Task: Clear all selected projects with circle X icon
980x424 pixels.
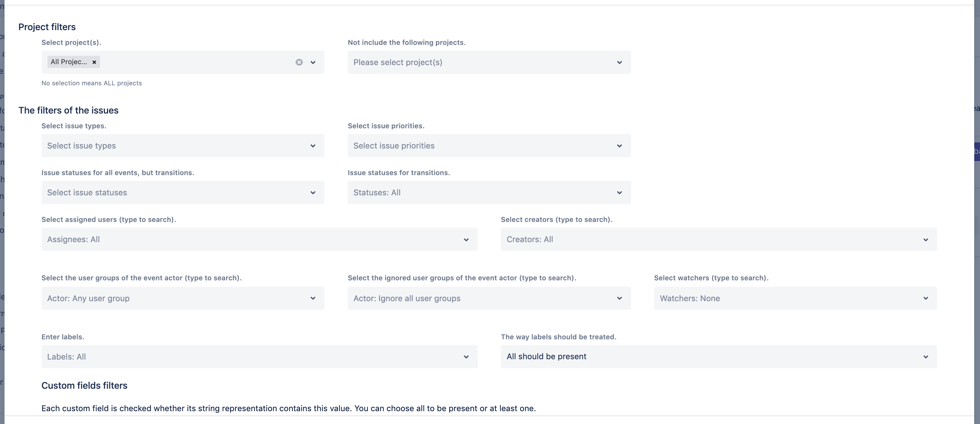Action: [299, 62]
